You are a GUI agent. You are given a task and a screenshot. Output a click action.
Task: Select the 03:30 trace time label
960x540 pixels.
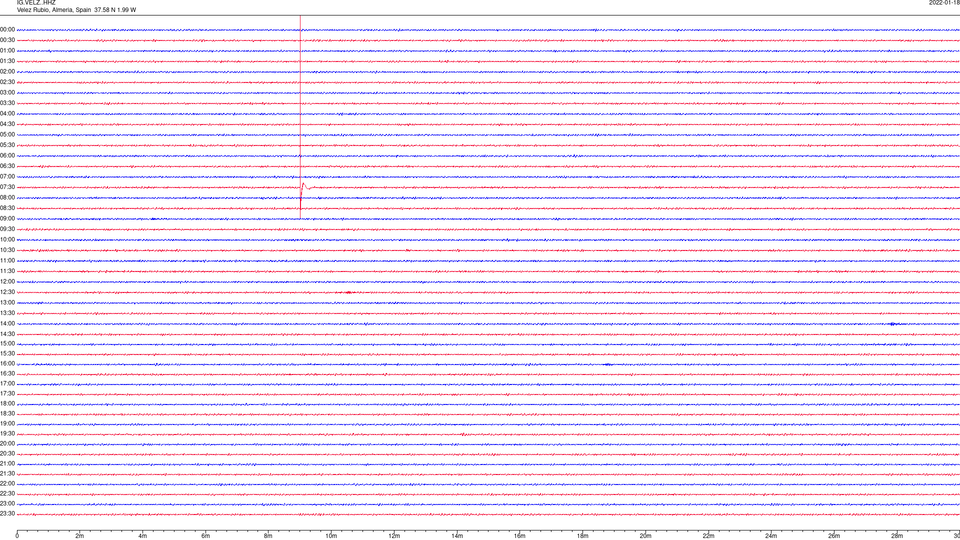click(7, 103)
